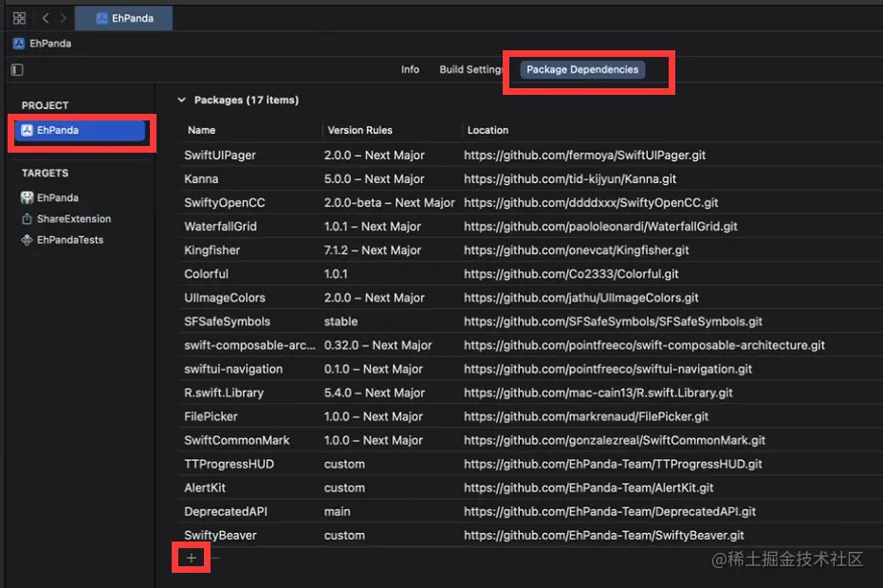Image resolution: width=883 pixels, height=588 pixels.
Task: Select the TTProgressHUD package row
Action: (529, 464)
